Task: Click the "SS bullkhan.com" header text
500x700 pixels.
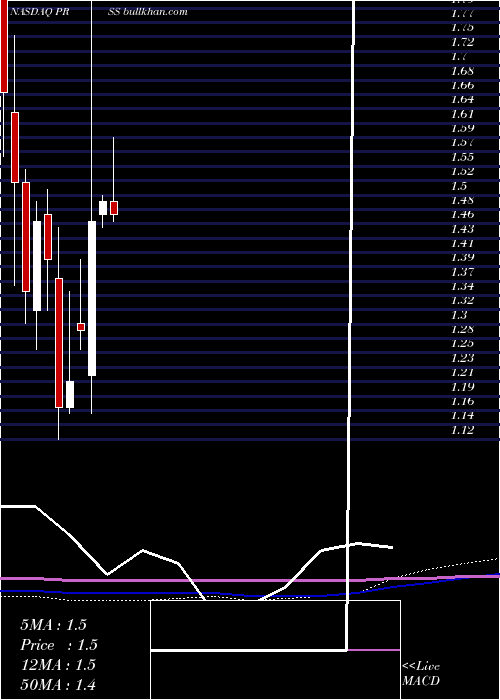Action: tap(147, 12)
